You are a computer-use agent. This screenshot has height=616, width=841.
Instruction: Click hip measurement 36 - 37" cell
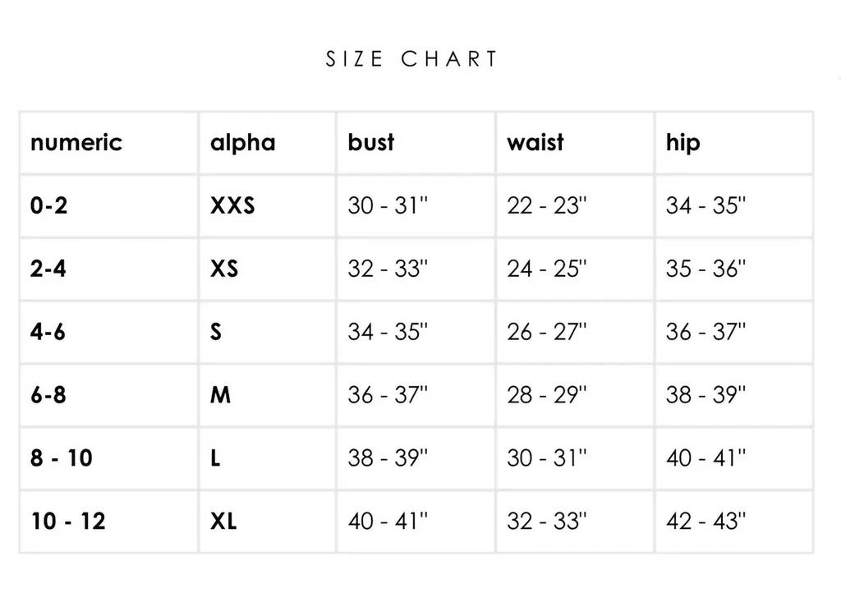(733, 332)
